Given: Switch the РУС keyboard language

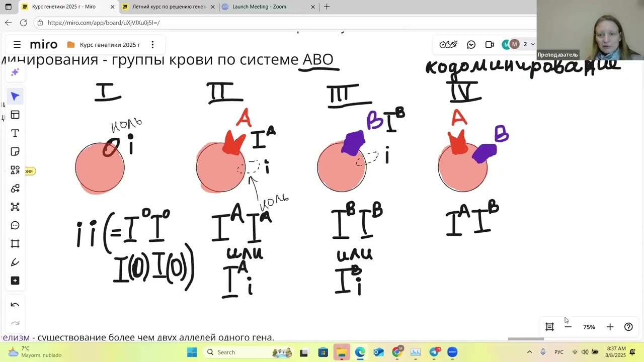Looking at the screenshot, I should pyautogui.click(x=559, y=352).
